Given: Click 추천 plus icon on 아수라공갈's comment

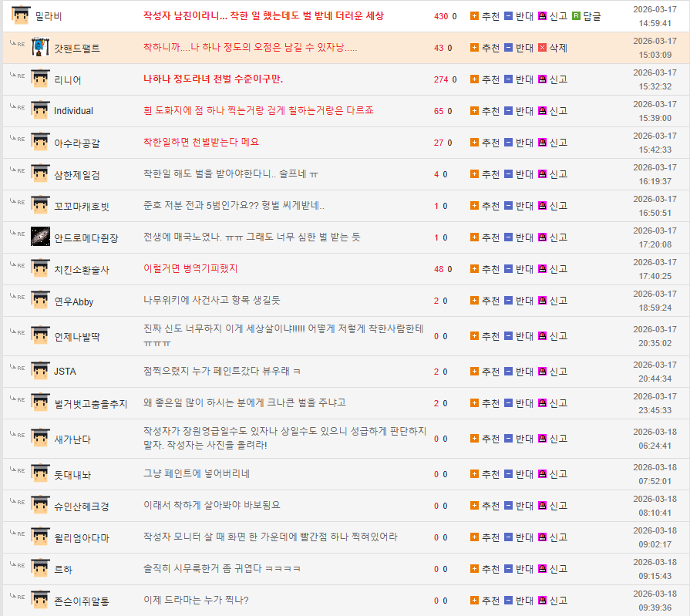Looking at the screenshot, I should [x=474, y=143].
